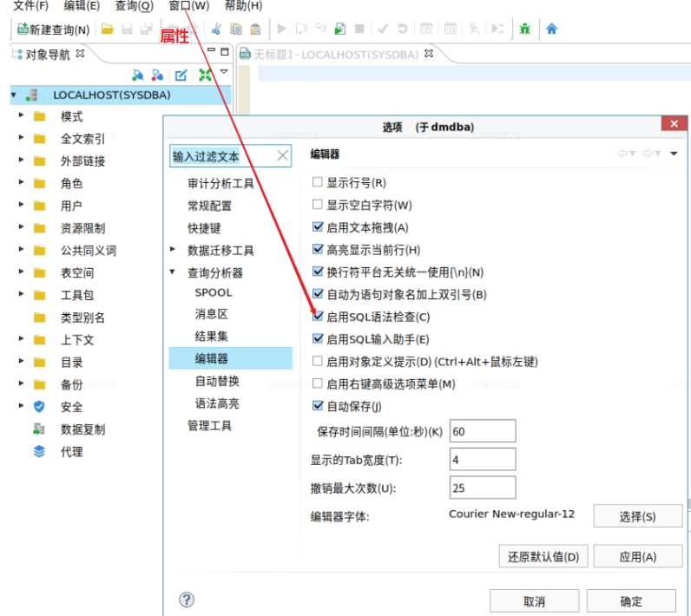Click the copy toolbar icon
Image resolution: width=691 pixels, height=616 pixels.
[236, 29]
